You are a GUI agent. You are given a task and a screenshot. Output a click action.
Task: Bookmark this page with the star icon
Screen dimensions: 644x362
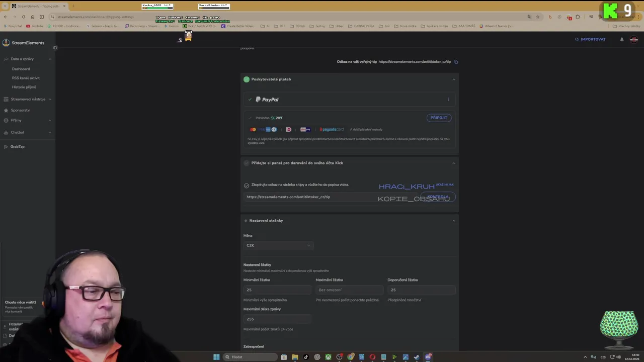(538, 17)
